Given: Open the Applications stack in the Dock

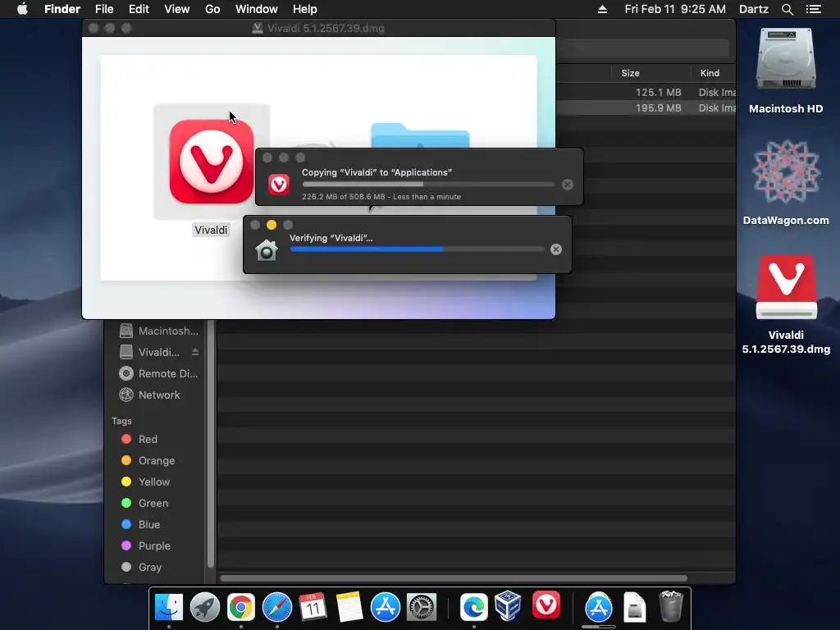Looking at the screenshot, I should pos(598,608).
